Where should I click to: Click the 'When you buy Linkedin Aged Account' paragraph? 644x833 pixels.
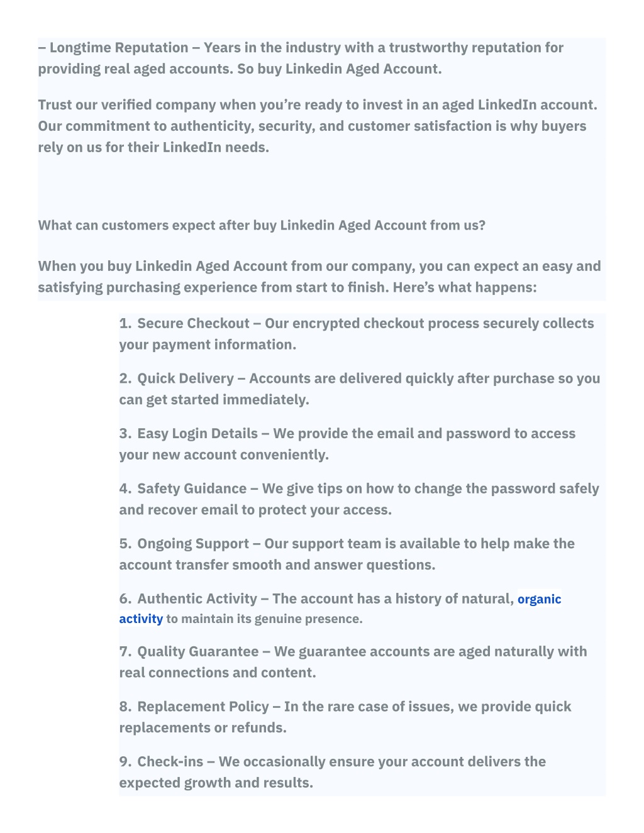pos(319,277)
